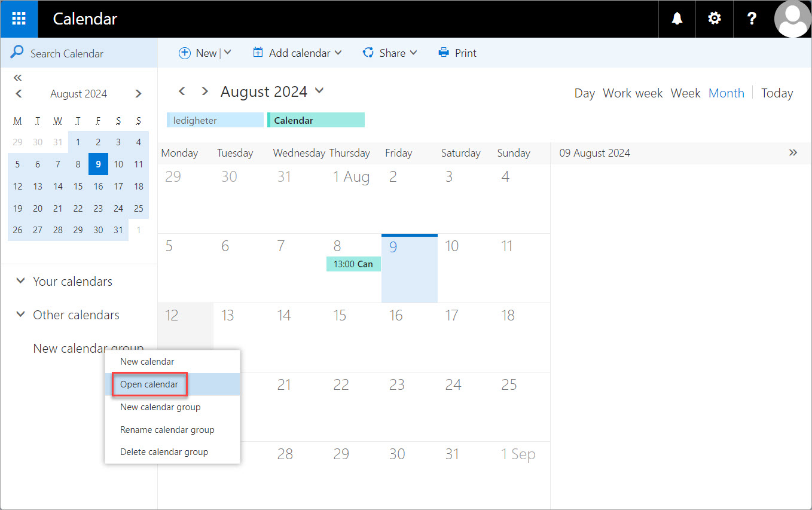The width and height of the screenshot is (812, 510).
Task: Open the settings gear icon
Action: pos(714,19)
